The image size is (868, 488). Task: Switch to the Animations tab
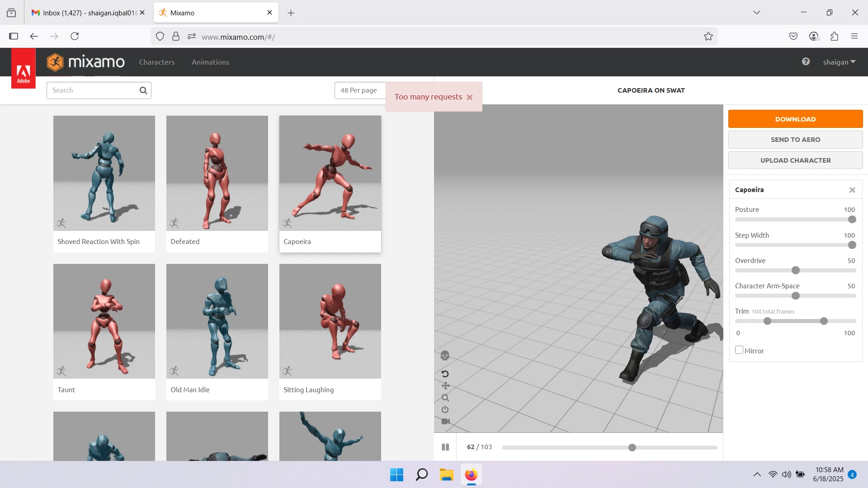click(x=210, y=62)
